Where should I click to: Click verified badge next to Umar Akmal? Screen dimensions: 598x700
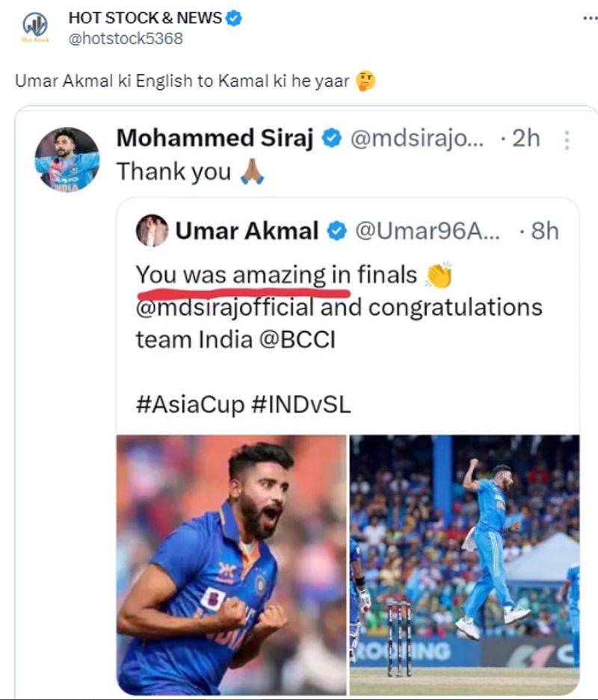pos(337,232)
